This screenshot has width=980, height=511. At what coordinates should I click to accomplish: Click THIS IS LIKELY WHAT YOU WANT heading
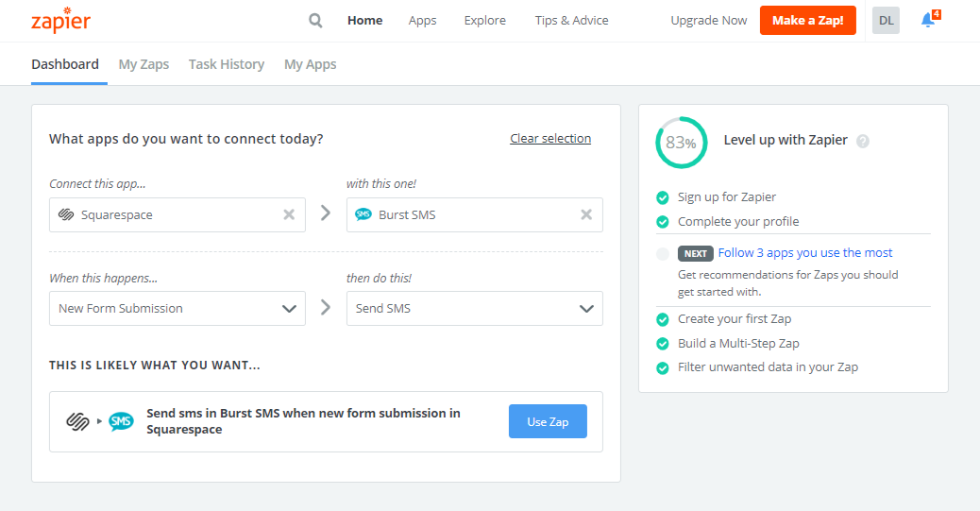[155, 366]
